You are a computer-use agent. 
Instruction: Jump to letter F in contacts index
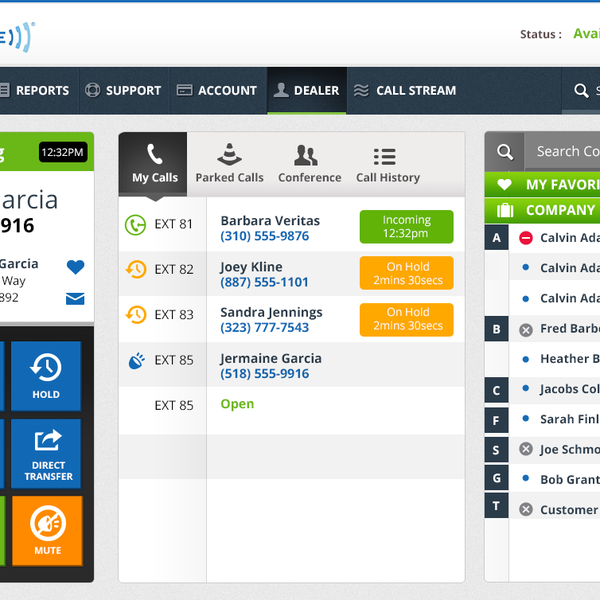click(x=496, y=421)
